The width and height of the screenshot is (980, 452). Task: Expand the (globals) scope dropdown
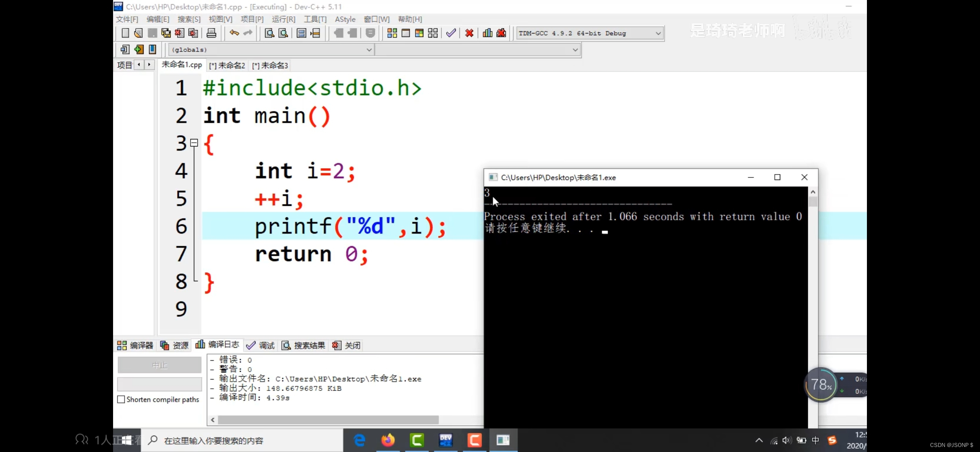click(x=369, y=49)
